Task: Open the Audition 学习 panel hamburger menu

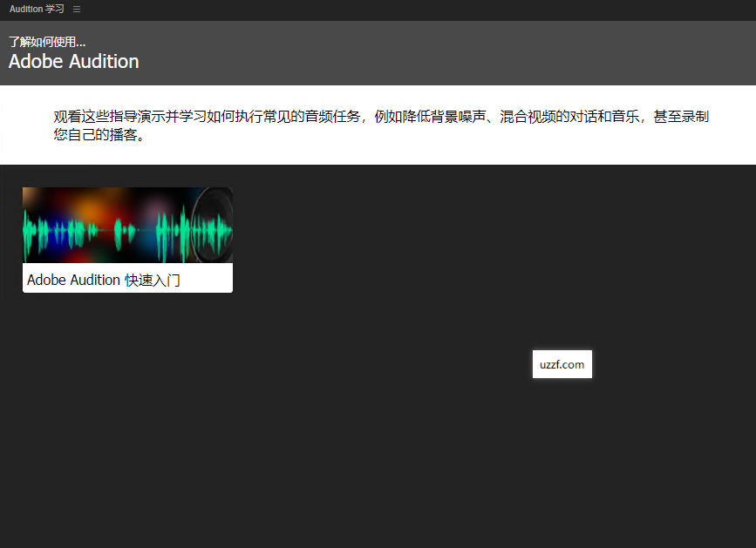Action: [77, 9]
